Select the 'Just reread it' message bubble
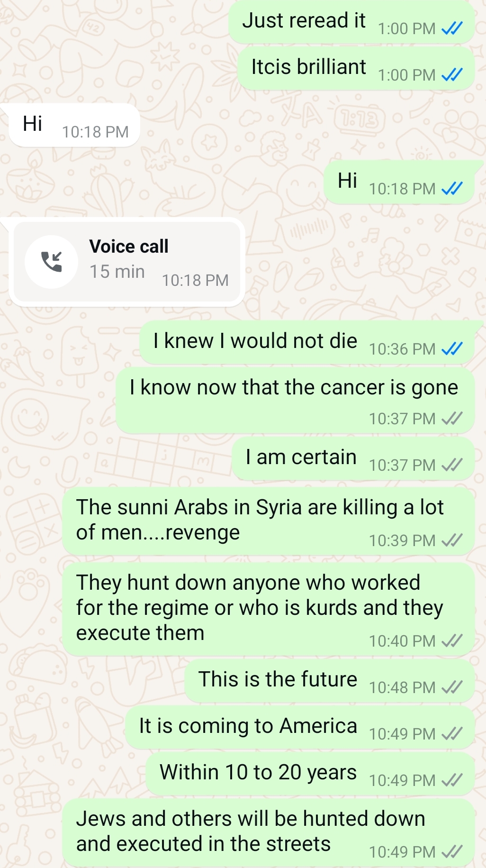 tap(352, 22)
